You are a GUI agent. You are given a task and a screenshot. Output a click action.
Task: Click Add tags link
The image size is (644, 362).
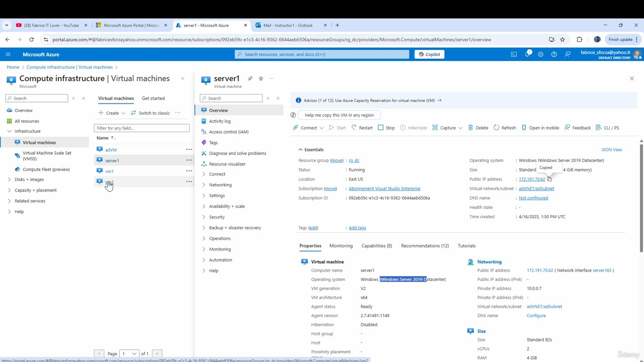(x=357, y=228)
